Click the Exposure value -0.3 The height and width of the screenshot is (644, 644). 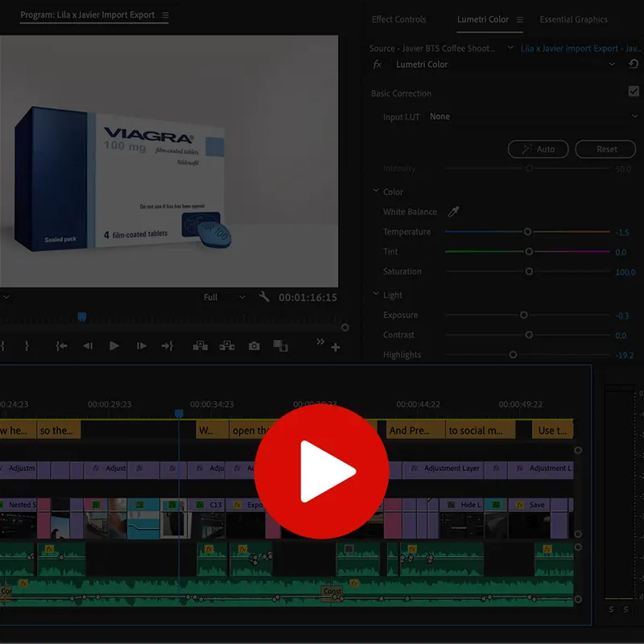point(622,316)
